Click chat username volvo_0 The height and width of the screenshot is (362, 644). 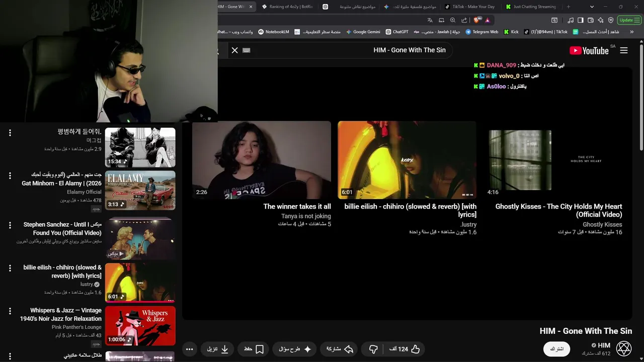509,76
